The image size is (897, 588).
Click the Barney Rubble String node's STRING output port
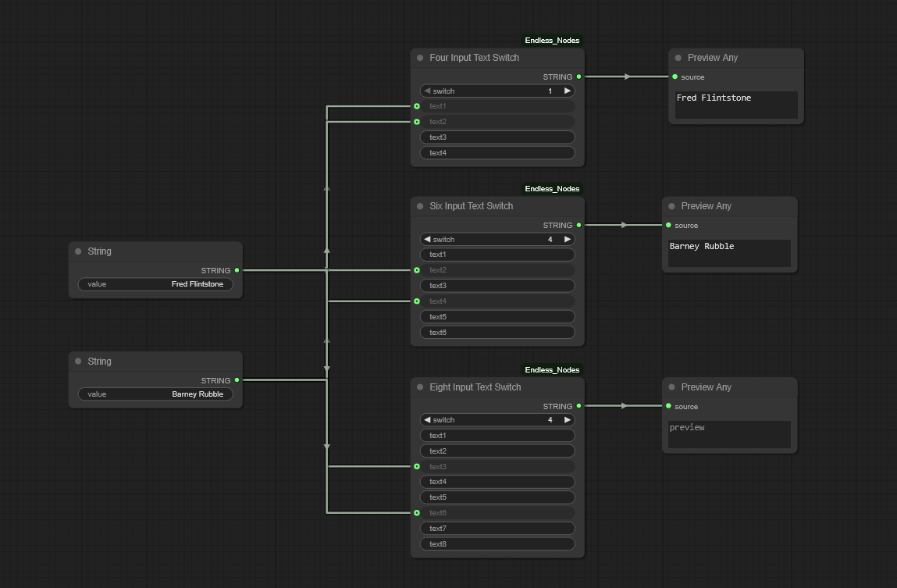(x=237, y=380)
